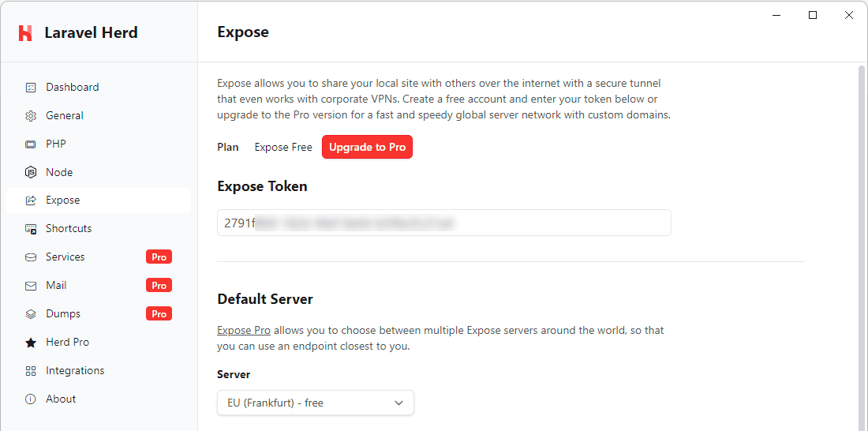The height and width of the screenshot is (431, 868).
Task: Select the Expose menu item
Action: pyautogui.click(x=99, y=201)
